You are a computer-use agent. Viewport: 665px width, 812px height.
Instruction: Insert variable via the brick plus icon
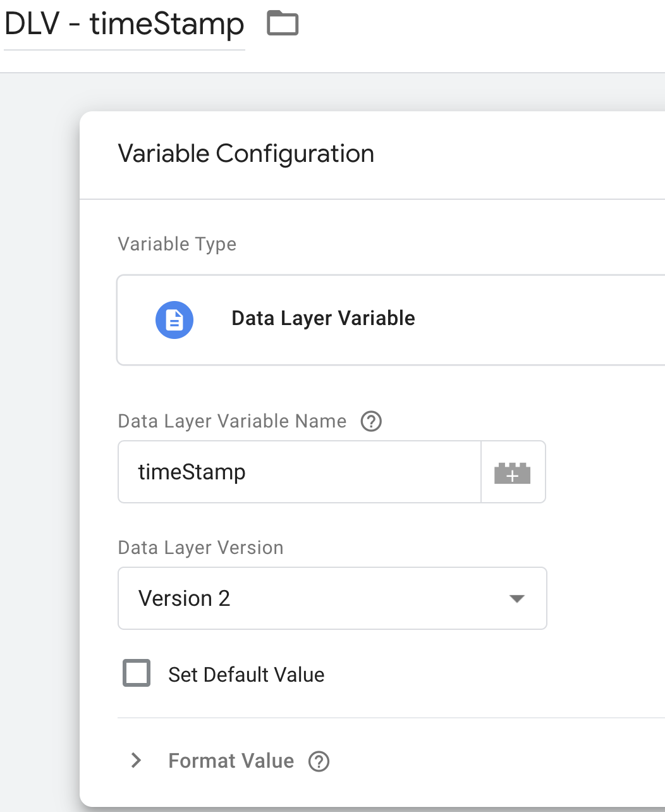513,472
